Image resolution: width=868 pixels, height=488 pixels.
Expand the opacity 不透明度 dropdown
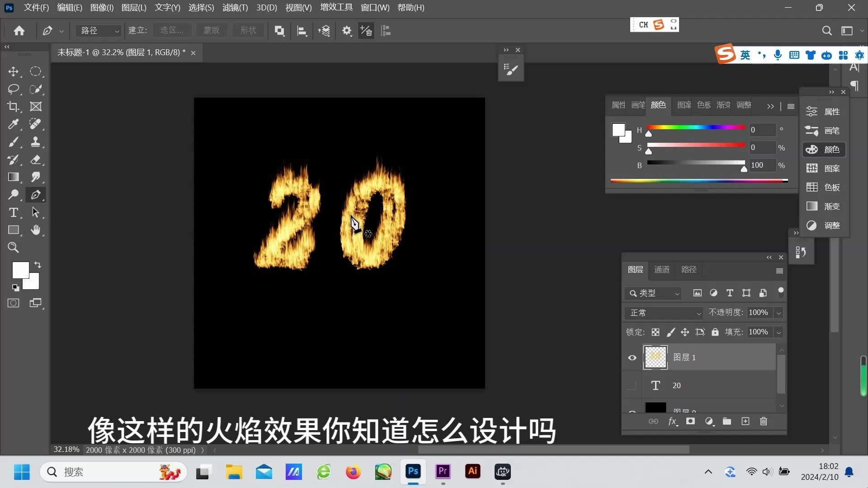778,313
